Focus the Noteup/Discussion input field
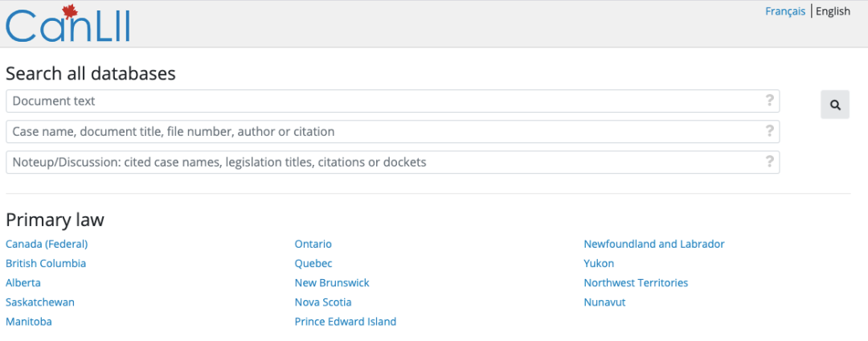The width and height of the screenshot is (868, 341). [x=392, y=162]
